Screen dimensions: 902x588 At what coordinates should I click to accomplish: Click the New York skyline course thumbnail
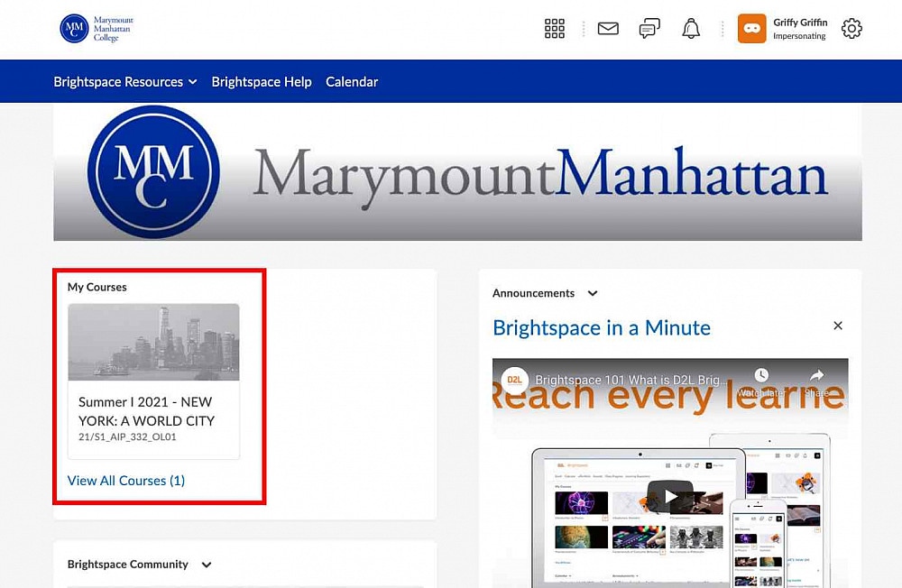[153, 342]
